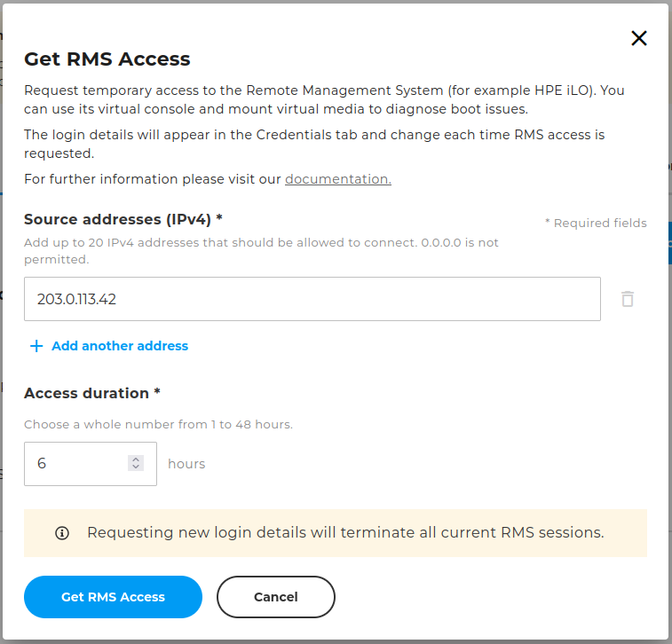Click the plus icon to add address

pos(36,346)
